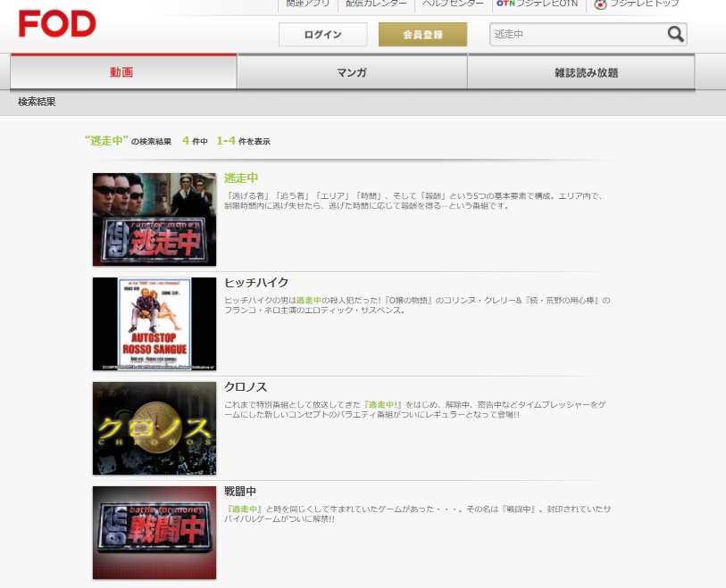Click the クロノス description text
726x588 pixels.
point(415,410)
